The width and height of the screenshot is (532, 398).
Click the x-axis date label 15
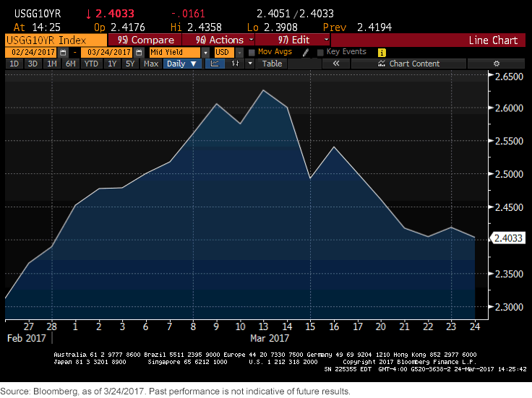click(x=310, y=326)
